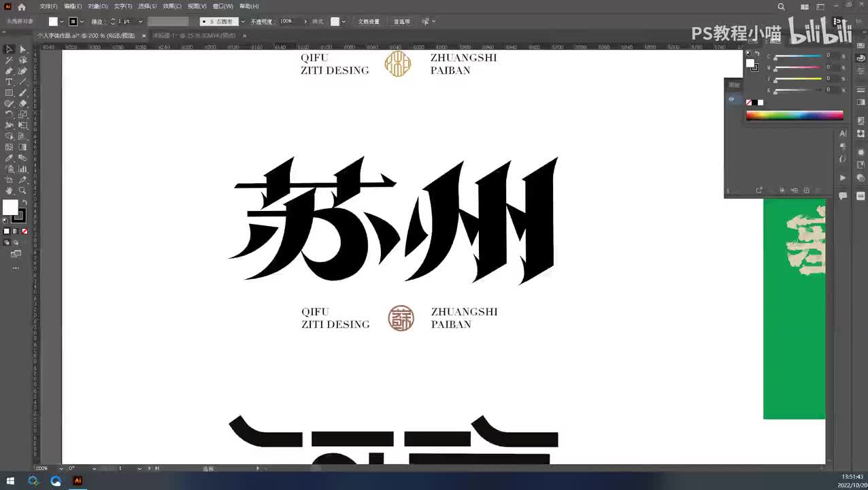
Task: Select the Paintbrush tool
Action: (22, 93)
